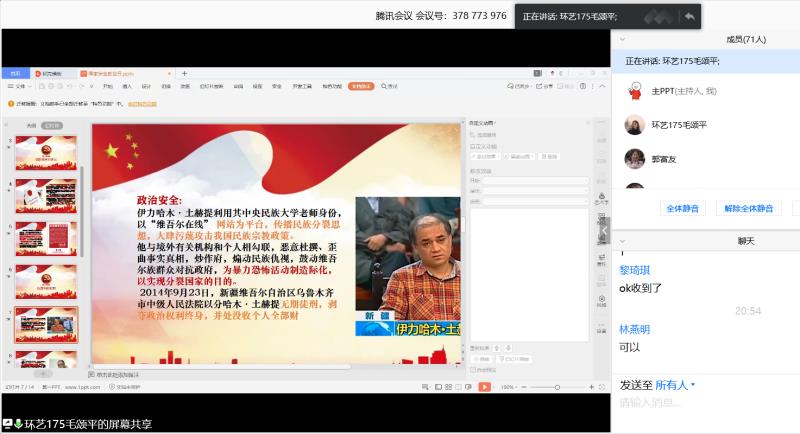Open the 插入 ribbon tab
The image size is (800, 434).
[127, 87]
